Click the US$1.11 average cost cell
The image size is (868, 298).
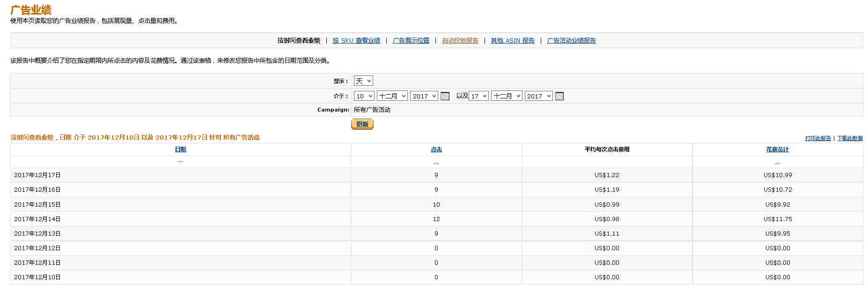point(607,234)
